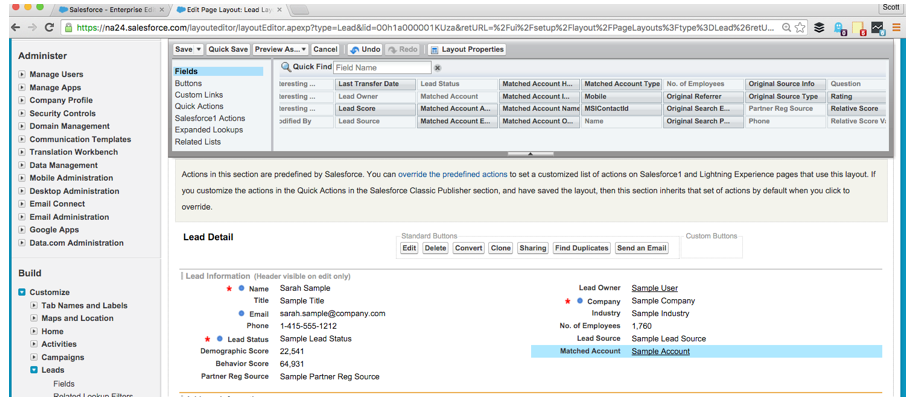
Task: Select Related Lists palette category
Action: click(x=197, y=141)
